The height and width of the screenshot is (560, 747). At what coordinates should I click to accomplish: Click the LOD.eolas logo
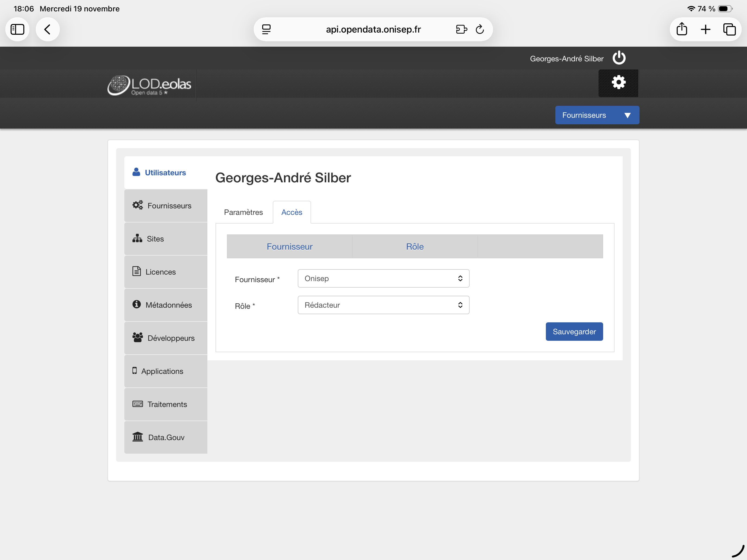[149, 85]
